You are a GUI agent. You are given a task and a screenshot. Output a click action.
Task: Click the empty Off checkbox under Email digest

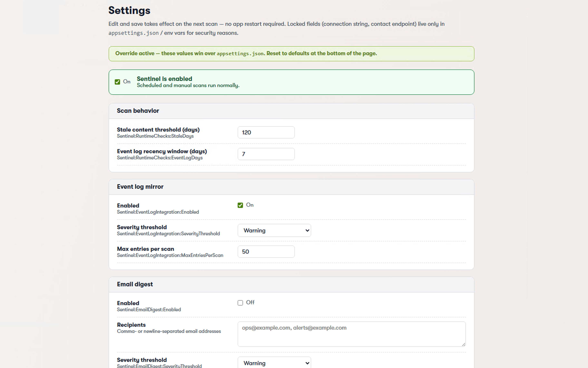click(x=240, y=302)
